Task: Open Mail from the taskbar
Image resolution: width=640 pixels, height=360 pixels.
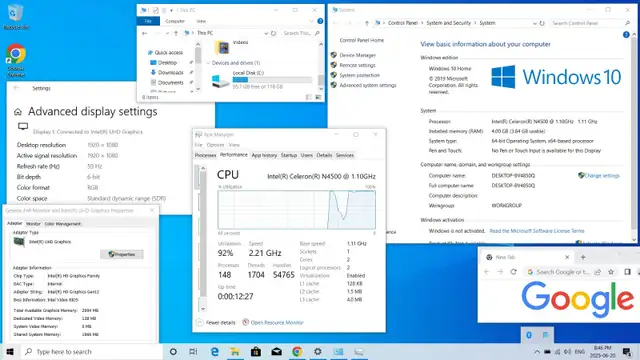Action: click(x=277, y=351)
